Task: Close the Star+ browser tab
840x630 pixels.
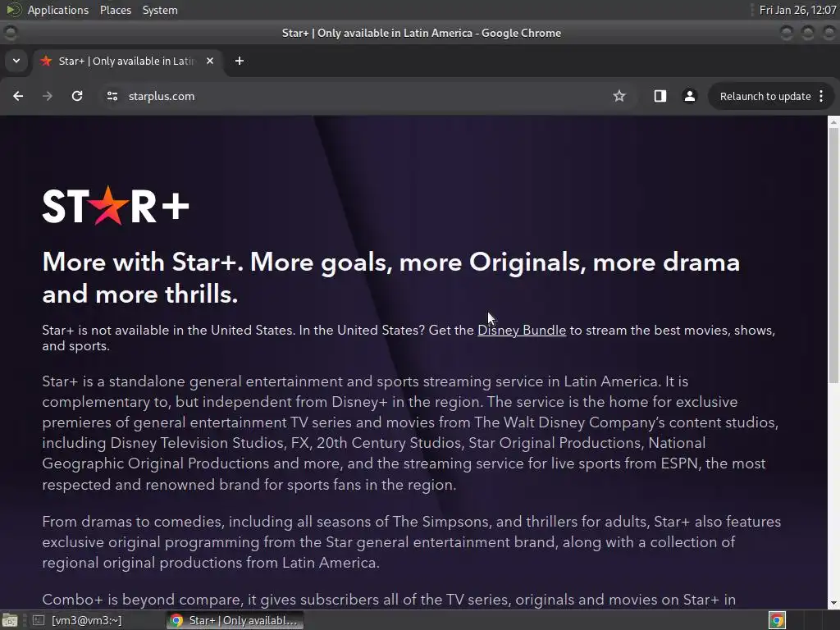Action: pos(210,61)
